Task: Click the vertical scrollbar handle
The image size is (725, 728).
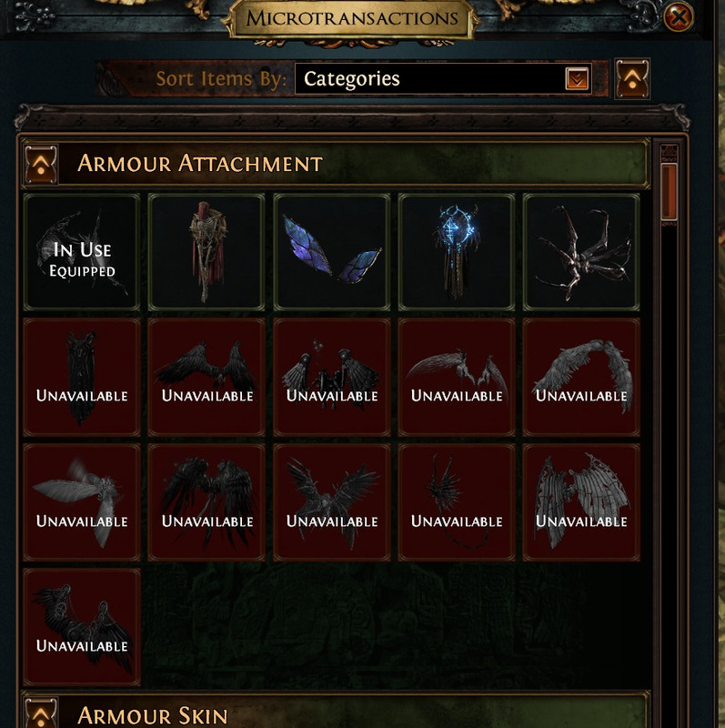Action: [x=669, y=192]
